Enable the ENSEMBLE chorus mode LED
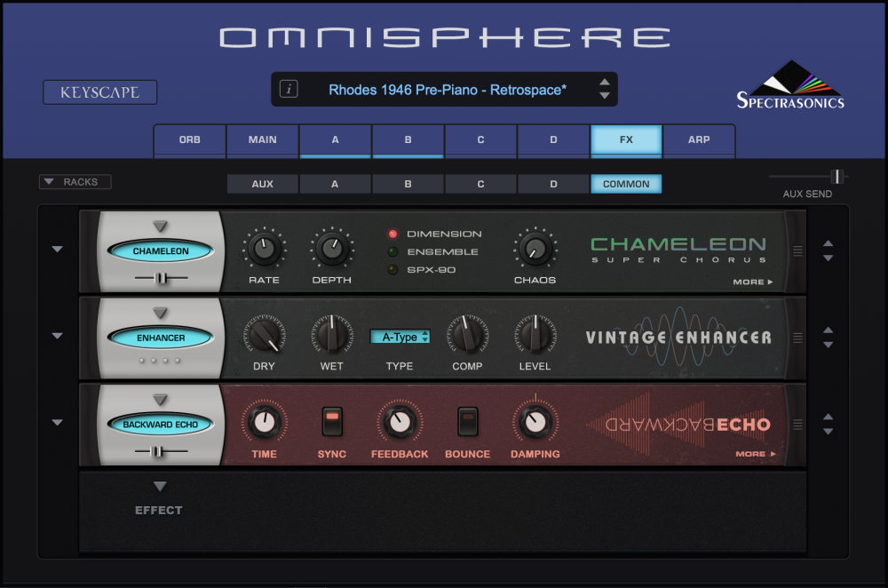The width and height of the screenshot is (888, 588). 392,252
